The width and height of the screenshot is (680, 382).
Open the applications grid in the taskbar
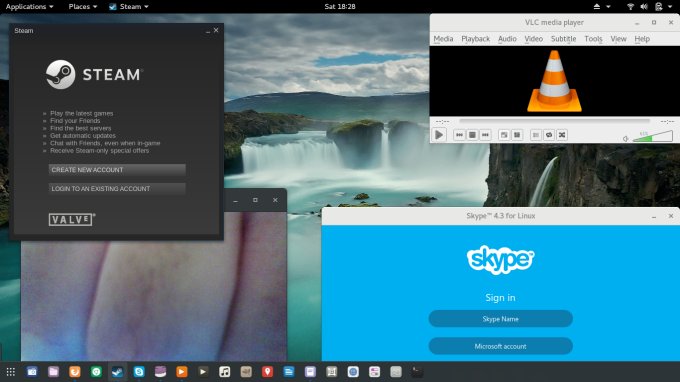tap(11, 372)
